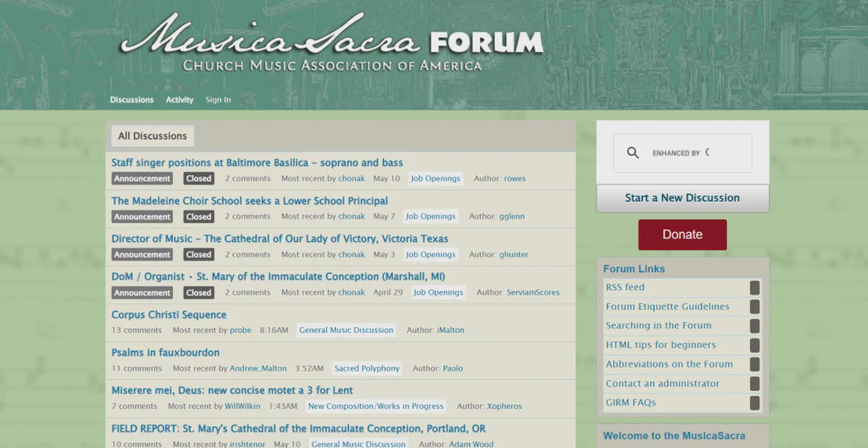Click the search magnifier icon
The image size is (868, 448).
[633, 152]
